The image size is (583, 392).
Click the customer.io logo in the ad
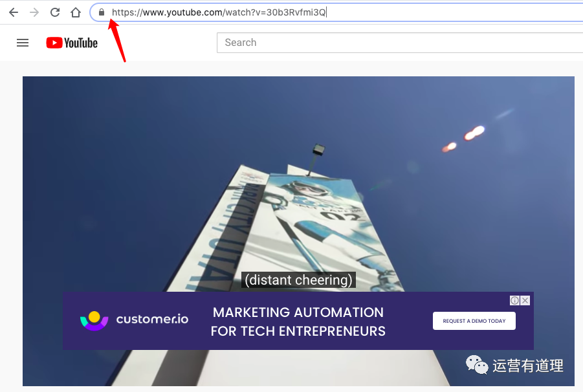[x=134, y=320]
